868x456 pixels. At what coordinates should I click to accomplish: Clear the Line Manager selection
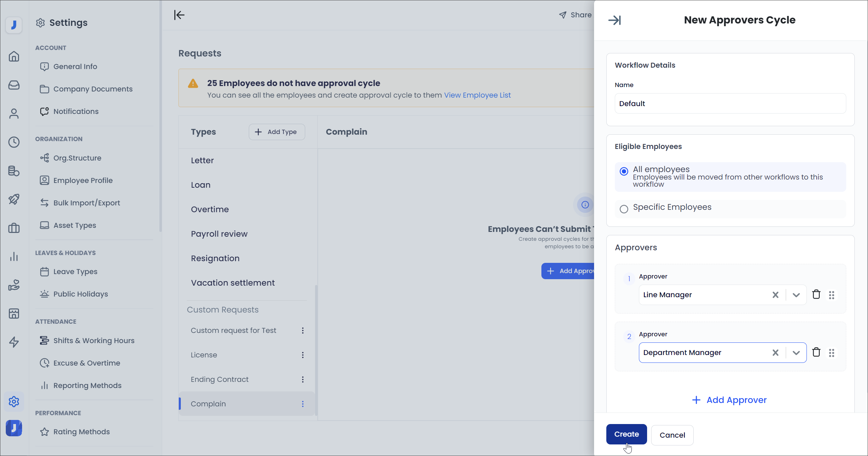pos(775,295)
